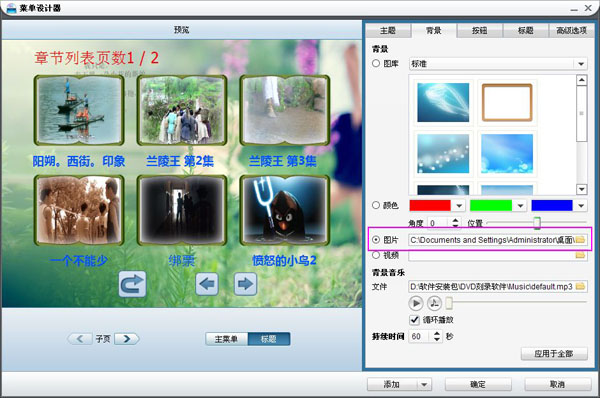The width and height of the screenshot is (600, 398).
Task: Browse for a background video via the folder icon
Action: pos(580,255)
